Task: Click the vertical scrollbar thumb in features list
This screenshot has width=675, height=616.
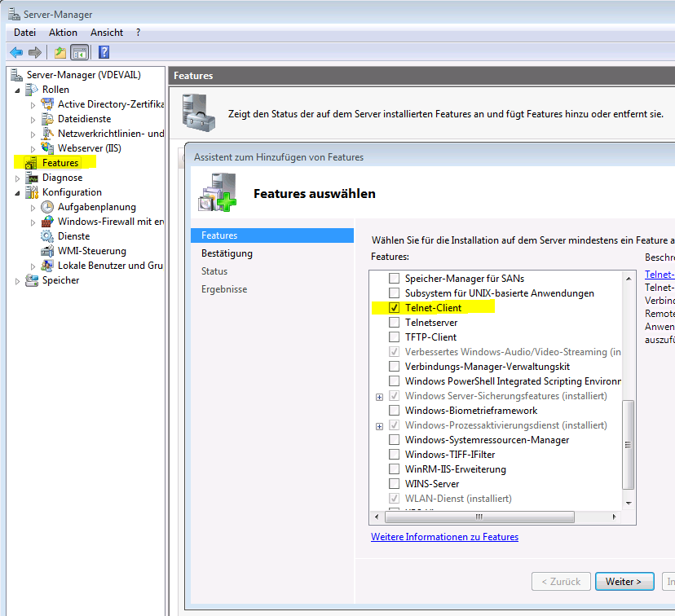Action: click(629, 444)
